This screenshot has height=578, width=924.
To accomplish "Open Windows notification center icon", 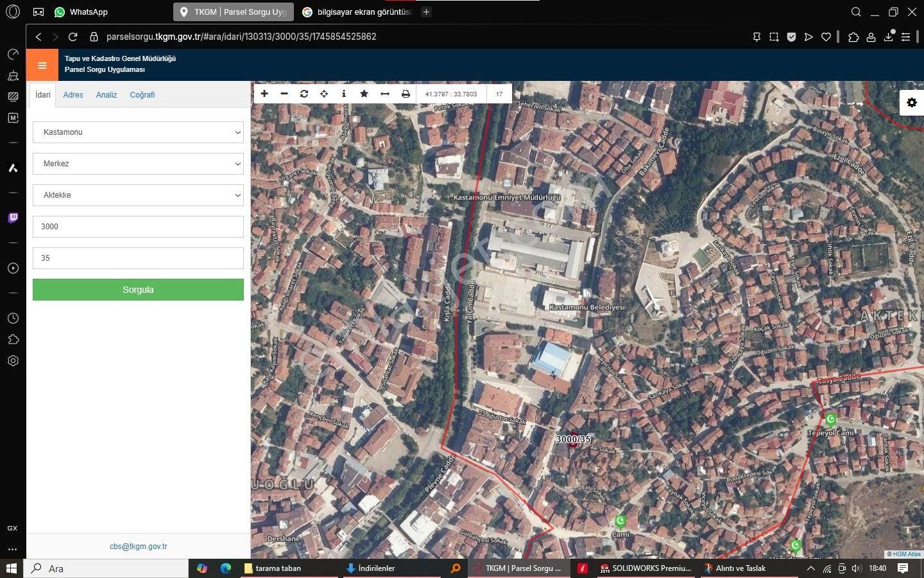I will point(903,568).
